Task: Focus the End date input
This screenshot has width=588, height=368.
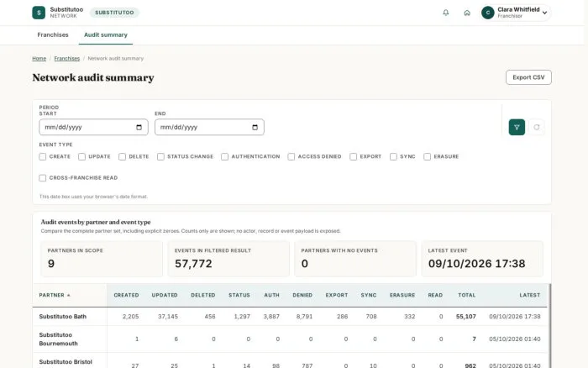Action: 209,127
